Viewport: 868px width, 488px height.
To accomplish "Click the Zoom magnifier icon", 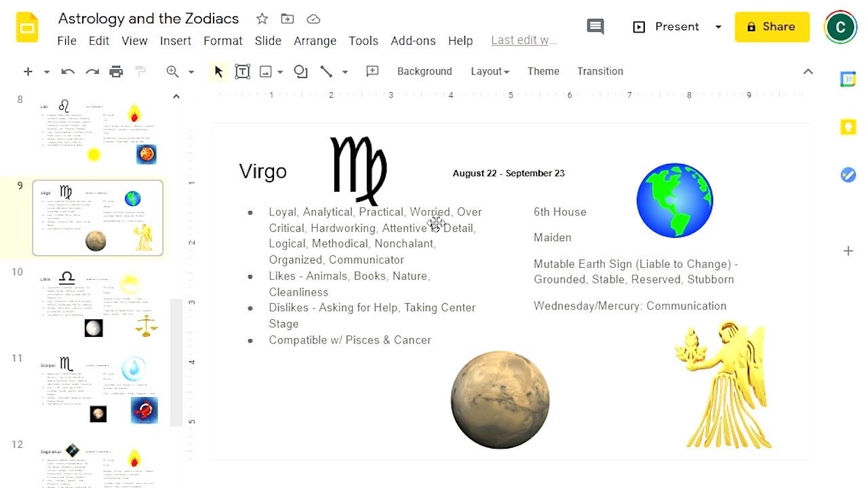I will point(173,71).
